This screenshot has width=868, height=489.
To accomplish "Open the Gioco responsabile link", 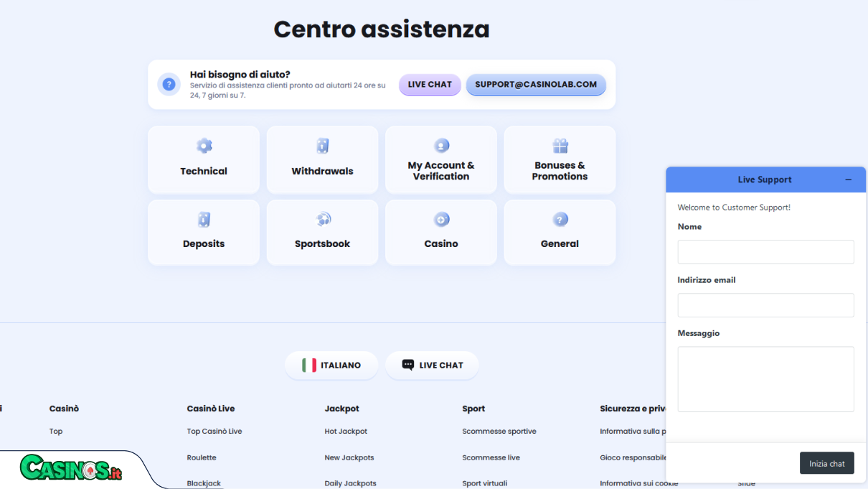I will coord(633,457).
